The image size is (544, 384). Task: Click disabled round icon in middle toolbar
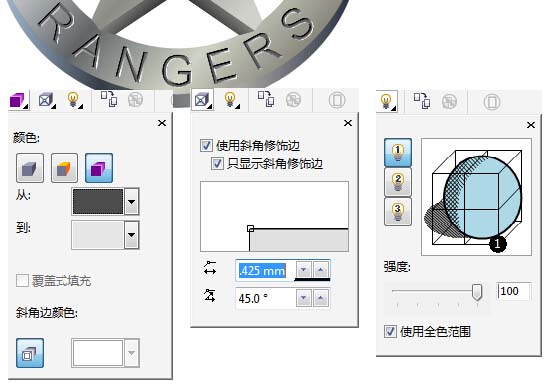tap(337, 100)
